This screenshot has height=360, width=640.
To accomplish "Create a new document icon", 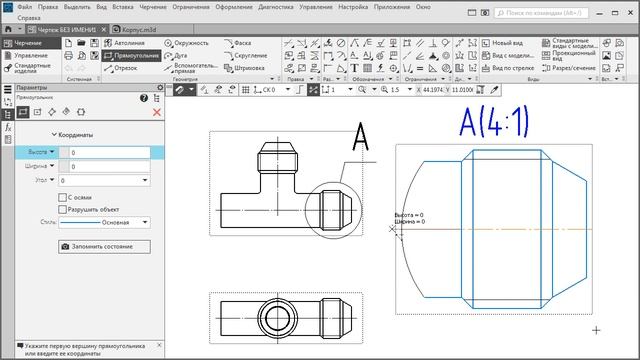I will pyautogui.click(x=69, y=43).
